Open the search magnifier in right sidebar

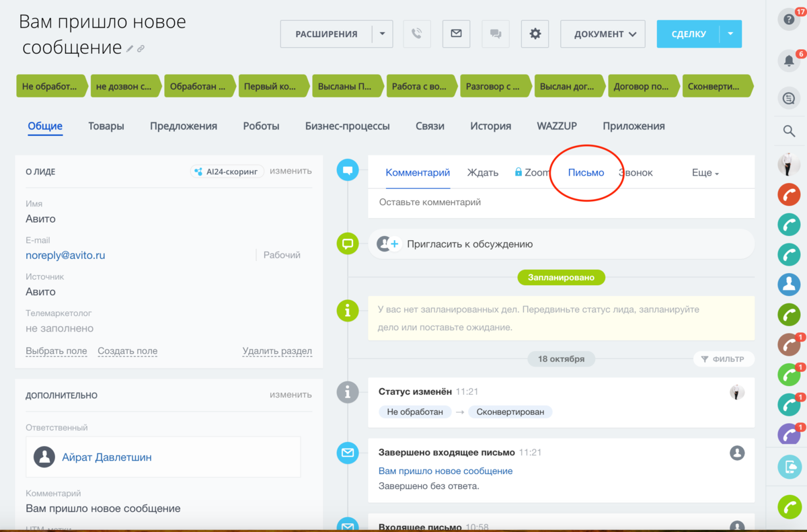tap(790, 131)
